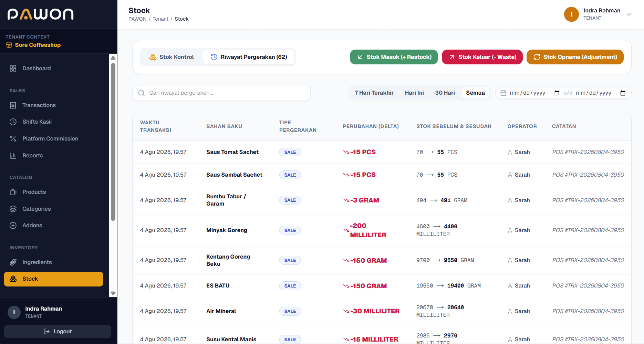
Task: Switch to Riwayat Pergerakan (62) tab
Action: 249,57
